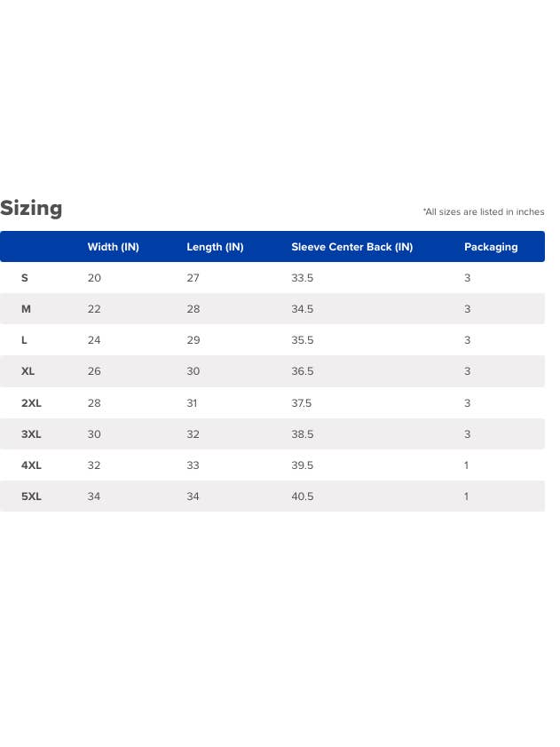Select the width value 28 for 2XL

(94, 403)
